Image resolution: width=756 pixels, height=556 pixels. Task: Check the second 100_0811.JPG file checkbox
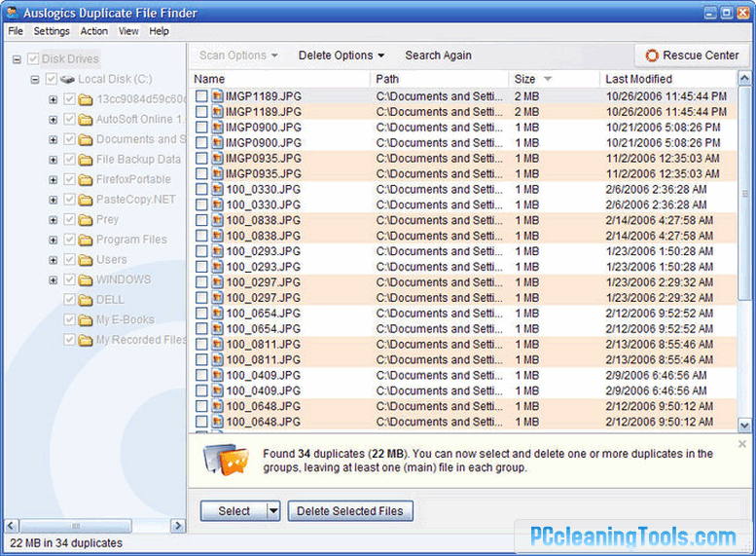pos(201,359)
